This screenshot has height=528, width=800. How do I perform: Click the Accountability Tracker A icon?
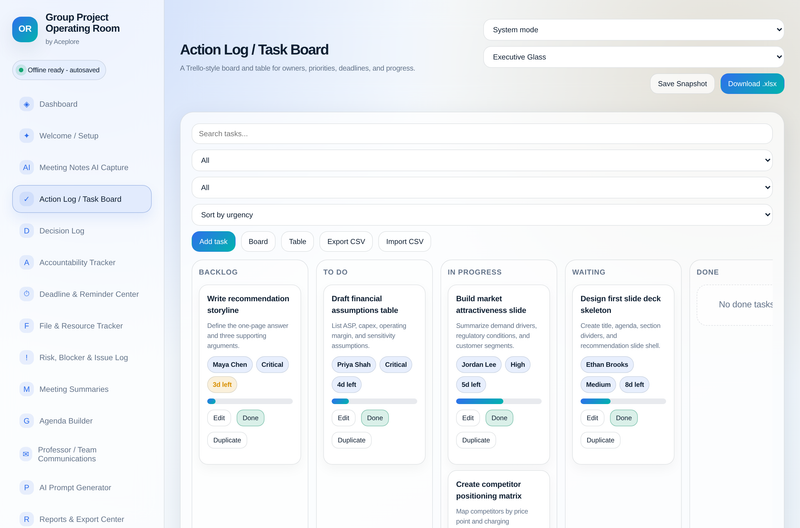(x=27, y=262)
